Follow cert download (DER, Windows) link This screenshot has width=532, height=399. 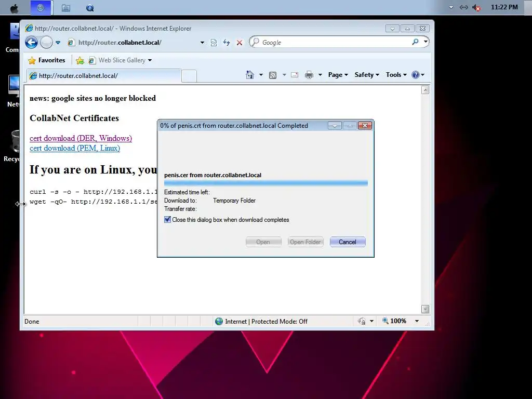[x=81, y=138]
